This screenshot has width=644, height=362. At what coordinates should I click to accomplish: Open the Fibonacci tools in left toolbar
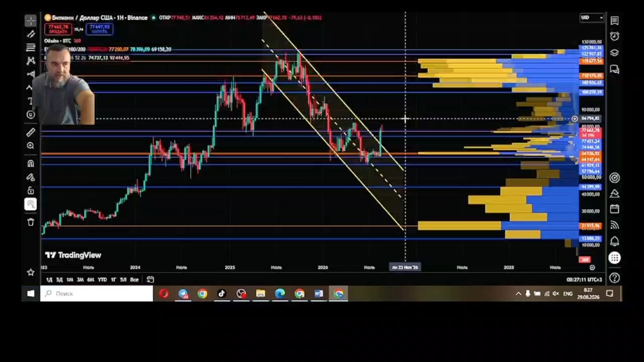coord(31,48)
